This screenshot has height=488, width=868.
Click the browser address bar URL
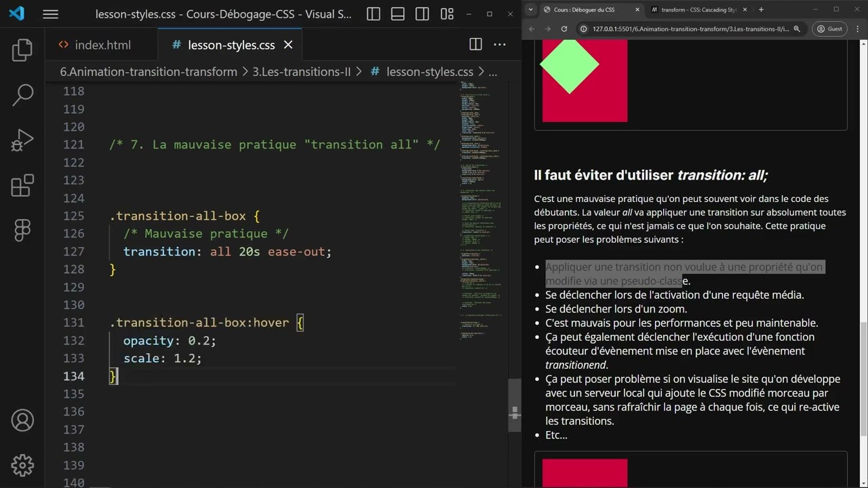tap(690, 28)
